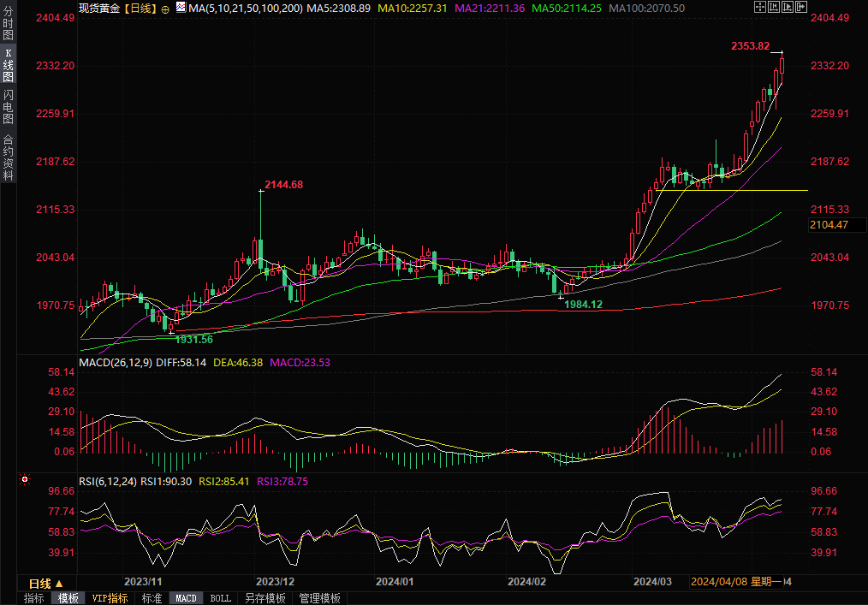Open 合约资料 contract info tab
The image size is (868, 605).
pyautogui.click(x=8, y=157)
